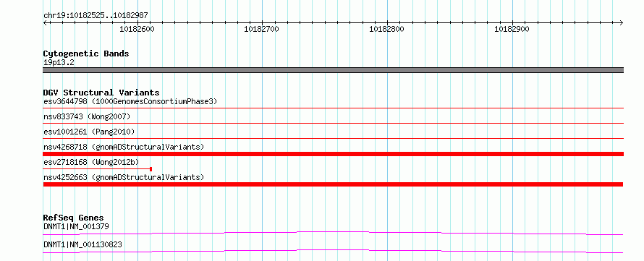Click the red line under esv1001261
This screenshot has width=644, height=261.
pos(333,138)
